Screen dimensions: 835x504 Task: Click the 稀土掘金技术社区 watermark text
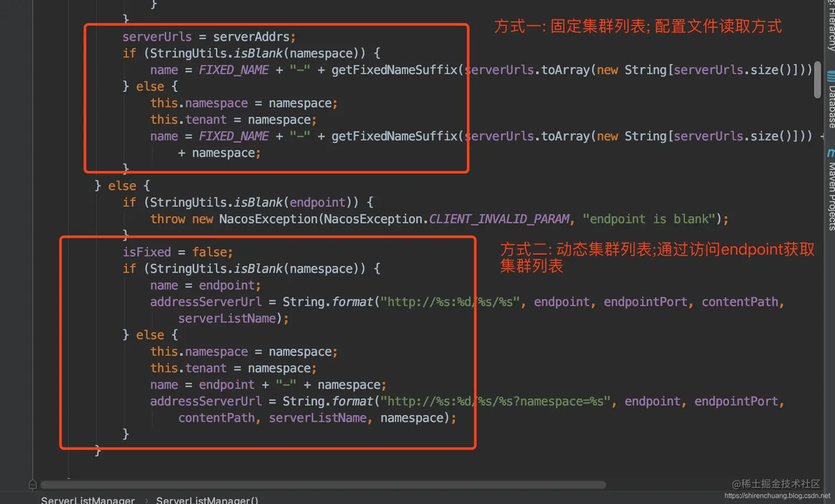pyautogui.click(x=776, y=483)
